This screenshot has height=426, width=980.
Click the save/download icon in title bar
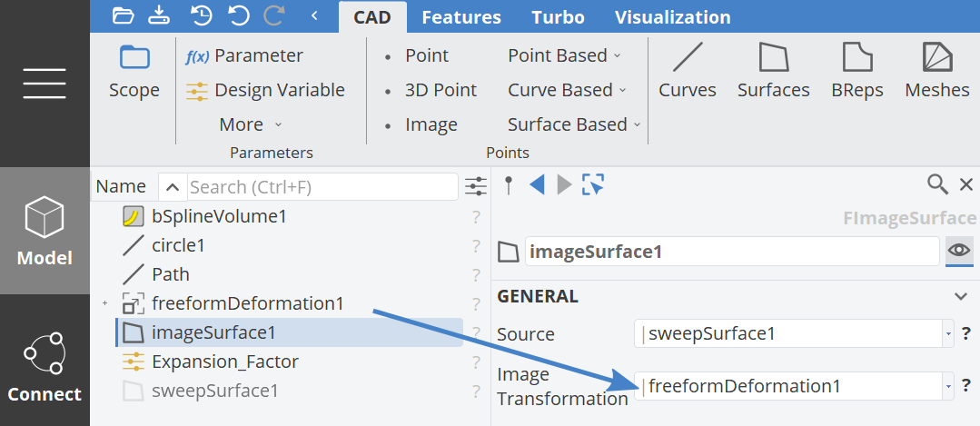159,15
